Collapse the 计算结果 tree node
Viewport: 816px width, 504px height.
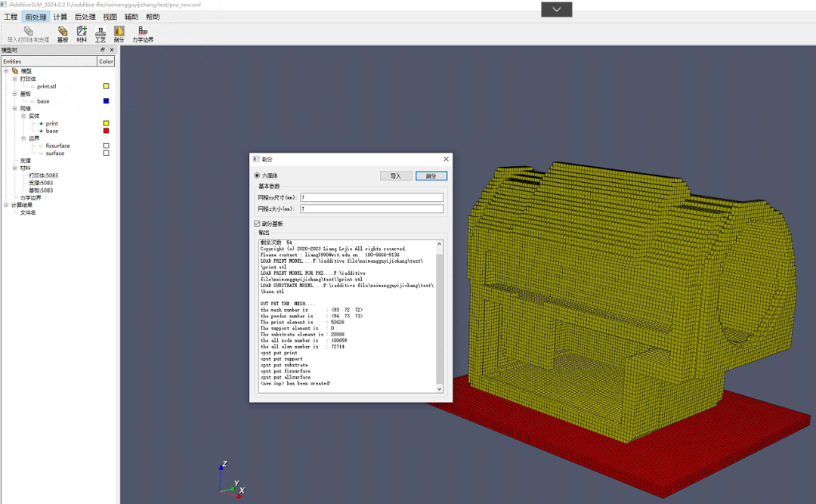[6, 205]
